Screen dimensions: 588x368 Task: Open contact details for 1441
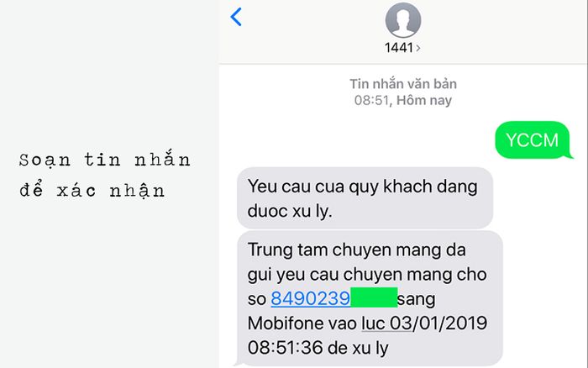pyautogui.click(x=399, y=48)
